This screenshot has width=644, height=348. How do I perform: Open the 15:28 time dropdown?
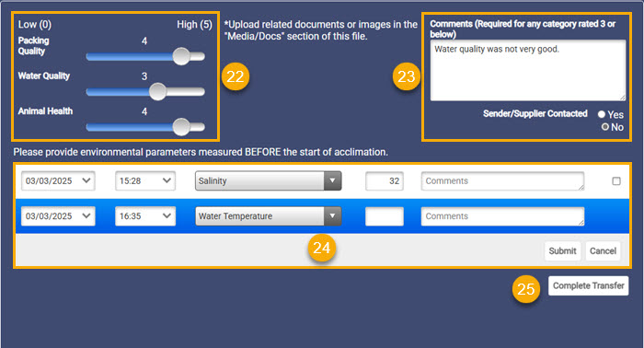(x=145, y=180)
